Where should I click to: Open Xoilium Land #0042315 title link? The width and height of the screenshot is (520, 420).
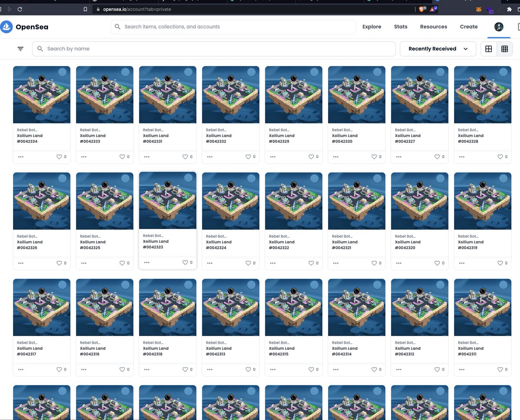pyautogui.click(x=282, y=351)
